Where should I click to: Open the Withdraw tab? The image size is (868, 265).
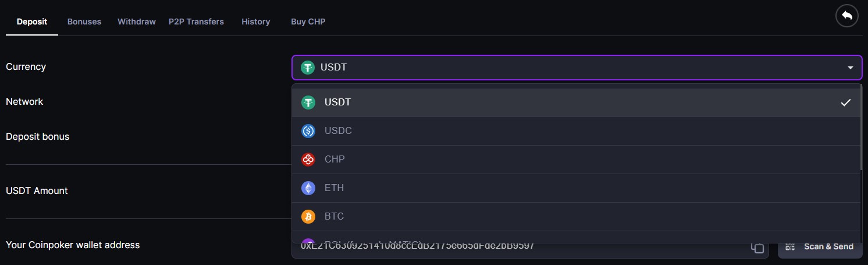click(x=137, y=22)
